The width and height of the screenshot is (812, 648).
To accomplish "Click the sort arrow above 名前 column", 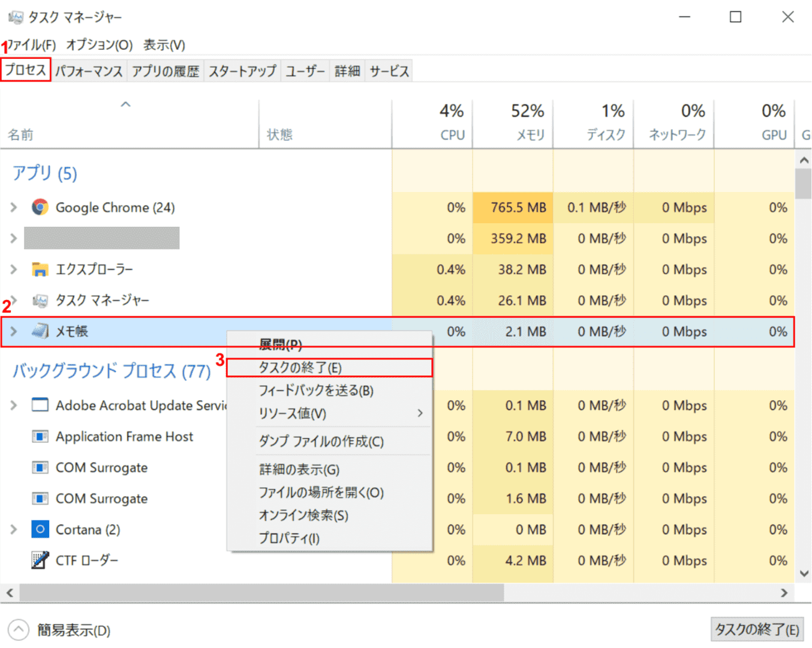I will [125, 104].
